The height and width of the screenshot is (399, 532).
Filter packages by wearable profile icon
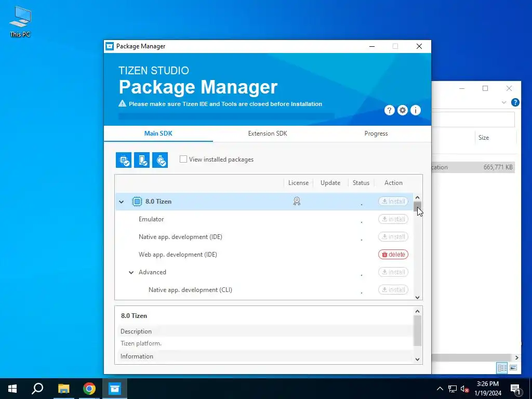160,160
